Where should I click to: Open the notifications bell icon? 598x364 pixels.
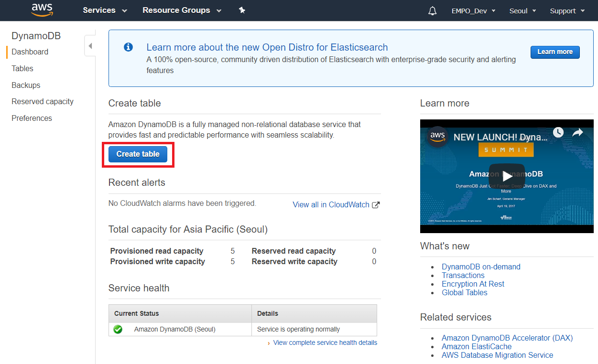click(433, 11)
